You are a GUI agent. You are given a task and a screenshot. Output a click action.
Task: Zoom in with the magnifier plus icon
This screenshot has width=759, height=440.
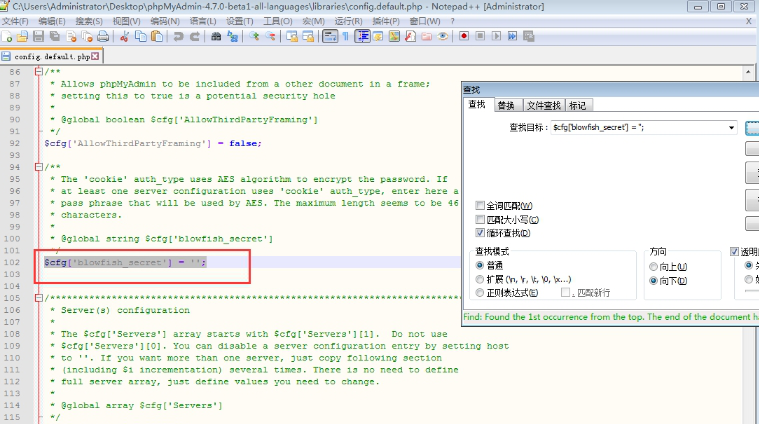coord(254,36)
